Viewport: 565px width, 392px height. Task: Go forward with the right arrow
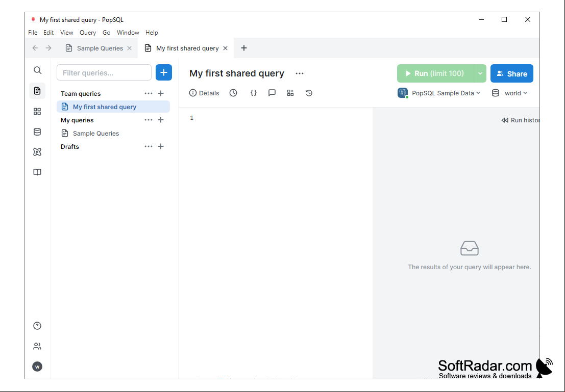pos(48,48)
